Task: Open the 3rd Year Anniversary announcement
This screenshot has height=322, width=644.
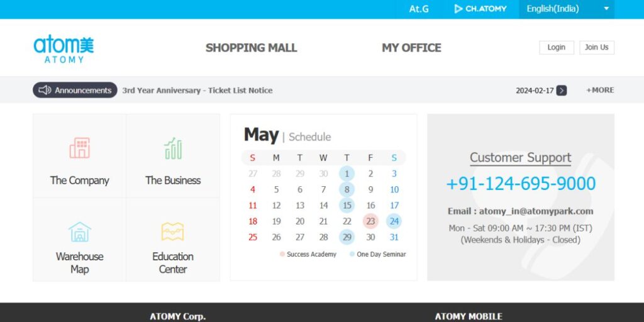Action: tap(197, 91)
